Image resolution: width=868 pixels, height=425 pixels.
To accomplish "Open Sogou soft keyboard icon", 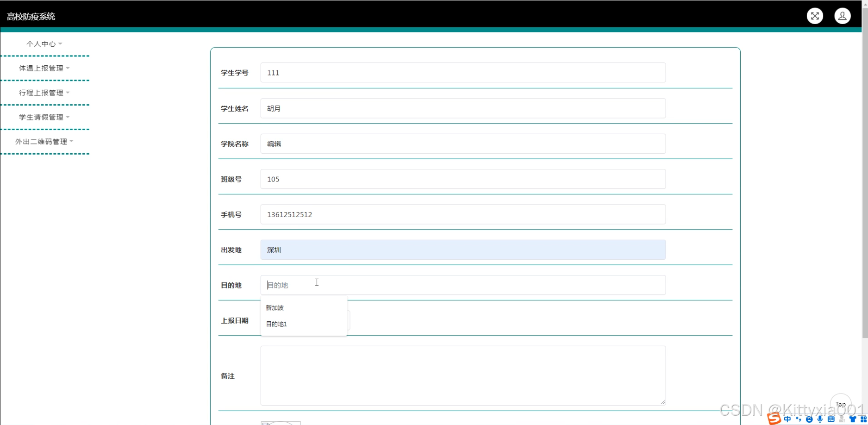I will [x=831, y=419].
